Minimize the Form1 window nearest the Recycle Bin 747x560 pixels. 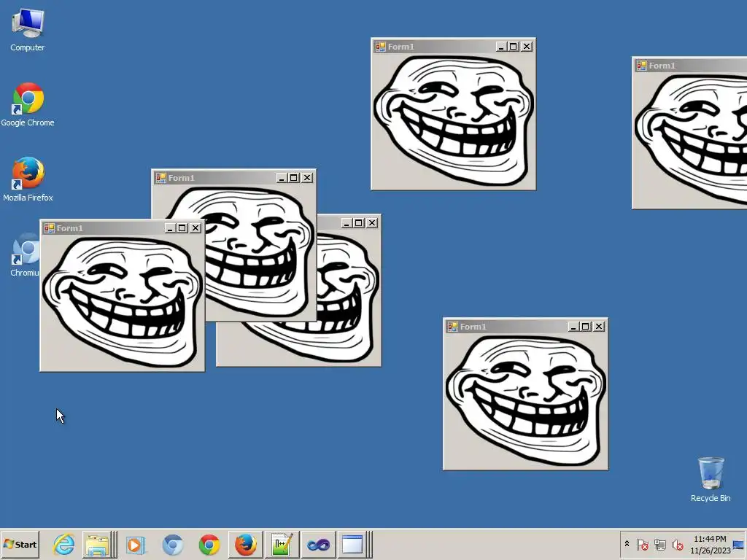click(573, 326)
